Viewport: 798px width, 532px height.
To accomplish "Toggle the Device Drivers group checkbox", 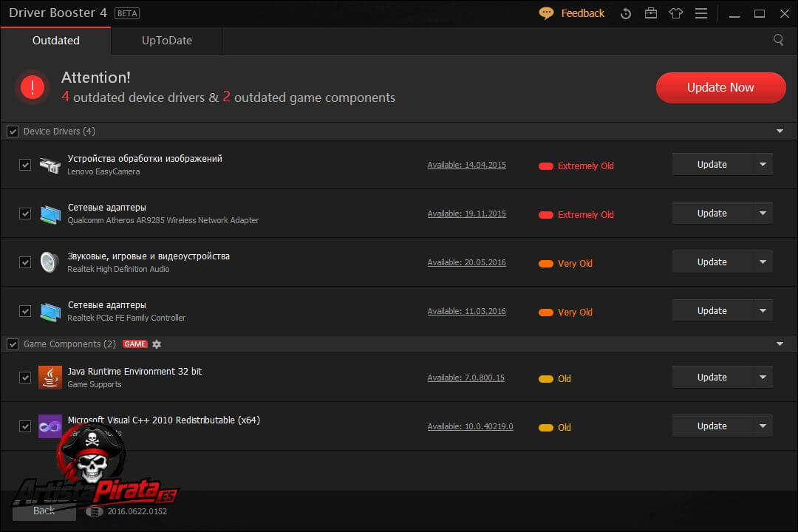I will pyautogui.click(x=13, y=132).
